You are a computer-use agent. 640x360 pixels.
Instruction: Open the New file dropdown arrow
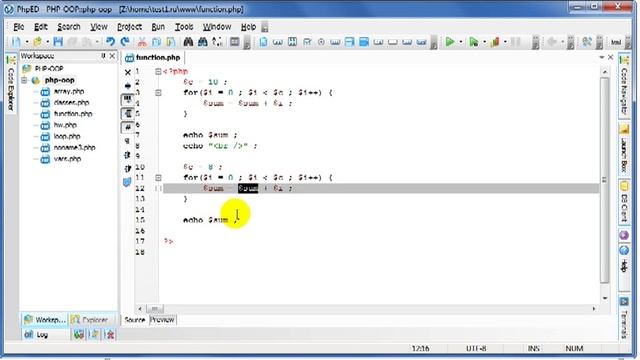click(x=27, y=42)
